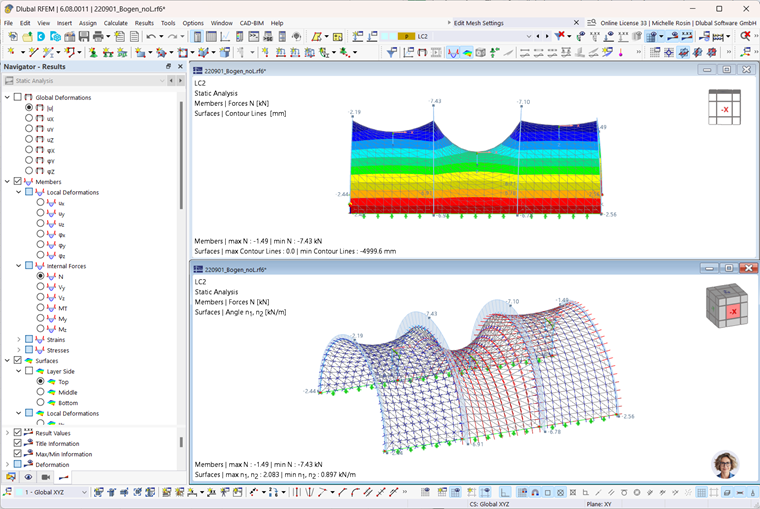Select the Middle layer side radio button
Viewport: 760px width, 509px height.
pos(40,392)
